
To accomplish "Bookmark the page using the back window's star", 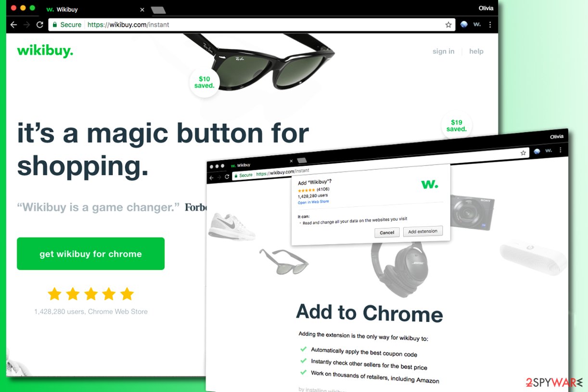I will [x=448, y=25].
